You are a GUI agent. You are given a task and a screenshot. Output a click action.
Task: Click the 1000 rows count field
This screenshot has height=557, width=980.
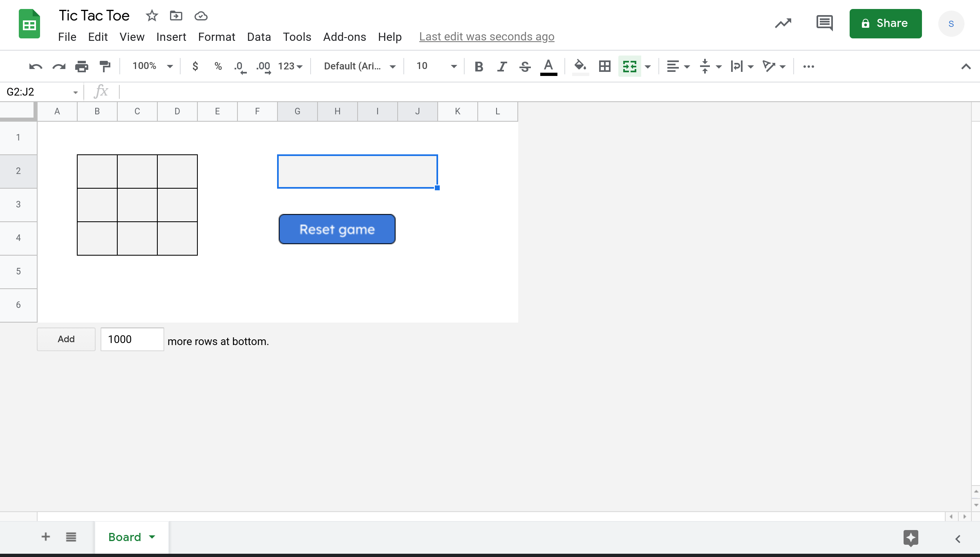tap(132, 339)
